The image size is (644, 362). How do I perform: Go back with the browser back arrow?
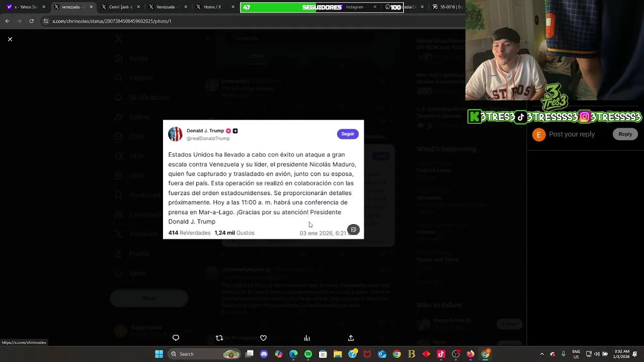tap(8, 21)
